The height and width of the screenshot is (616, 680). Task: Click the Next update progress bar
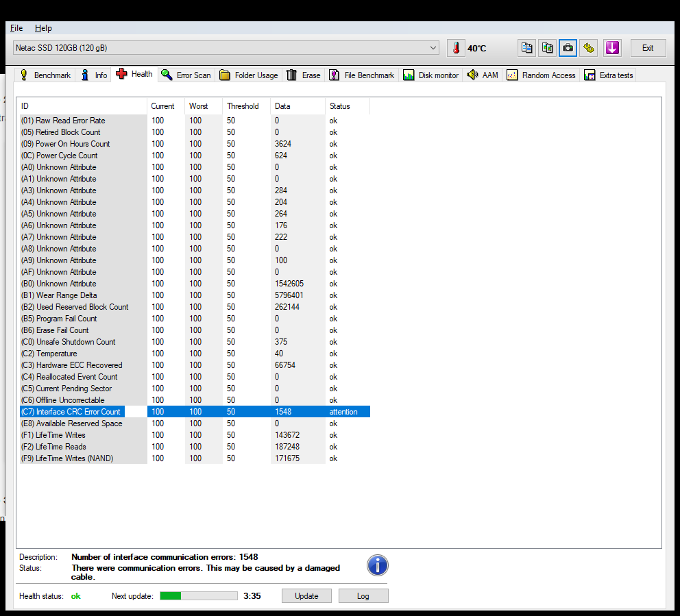point(199,595)
